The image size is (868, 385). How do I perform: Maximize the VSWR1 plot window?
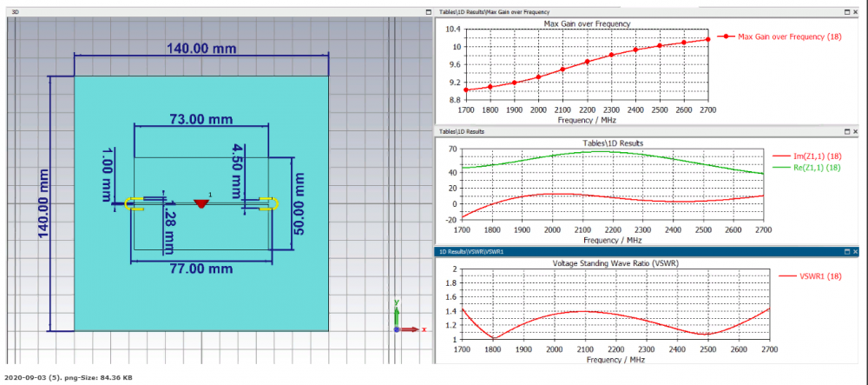pyautogui.click(x=847, y=251)
